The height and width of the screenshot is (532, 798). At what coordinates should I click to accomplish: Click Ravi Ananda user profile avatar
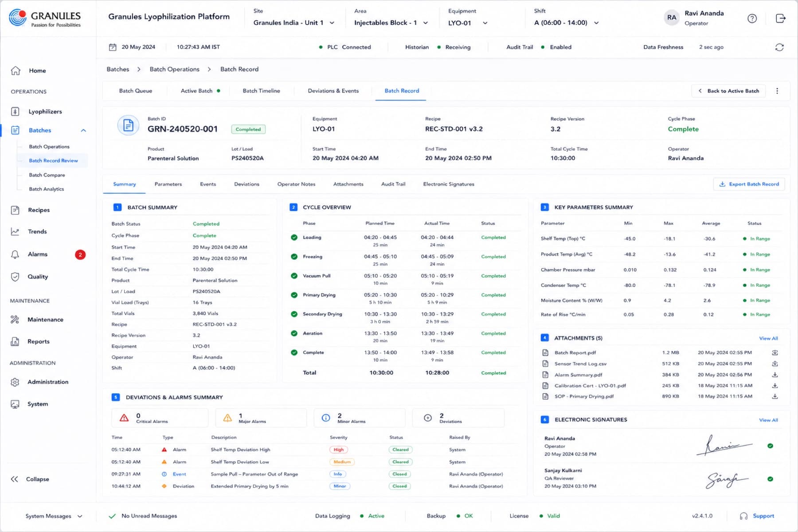tap(672, 18)
